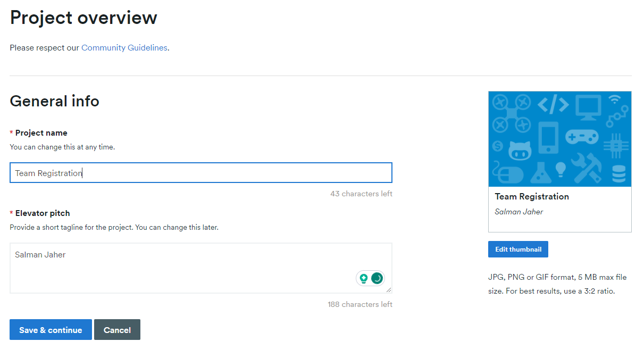The height and width of the screenshot is (358, 644).
Task: Click the drone icon in the thumbnail
Action: (511, 112)
